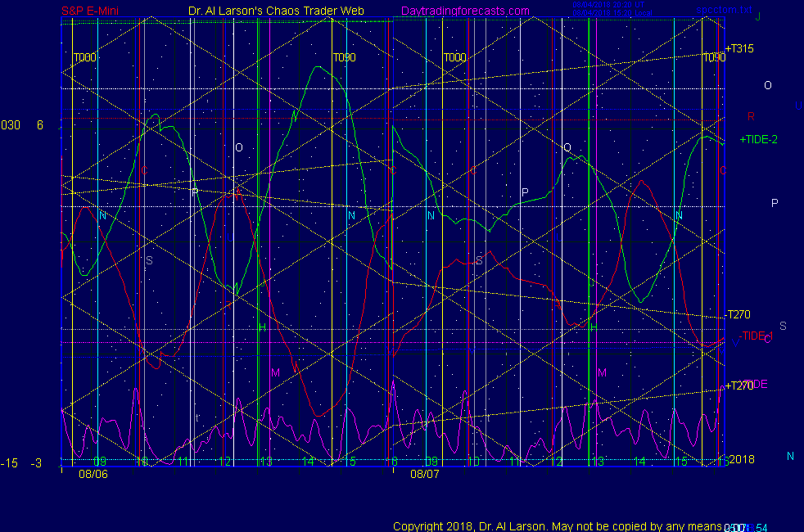Click the copyright notice text
This screenshot has width=804, height=532.
pos(558,526)
